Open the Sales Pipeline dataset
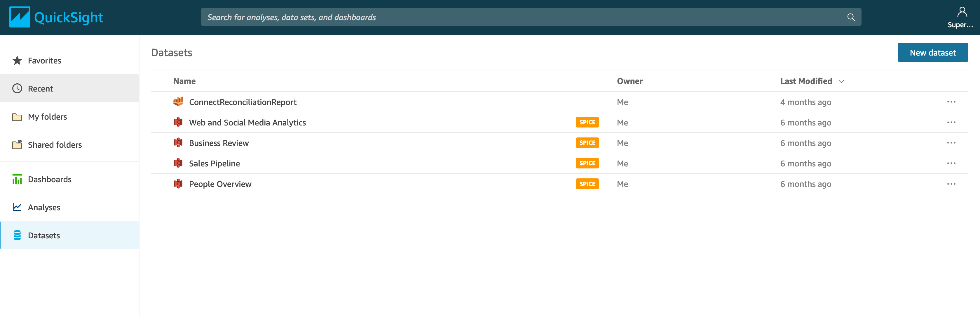The image size is (980, 317). click(214, 163)
